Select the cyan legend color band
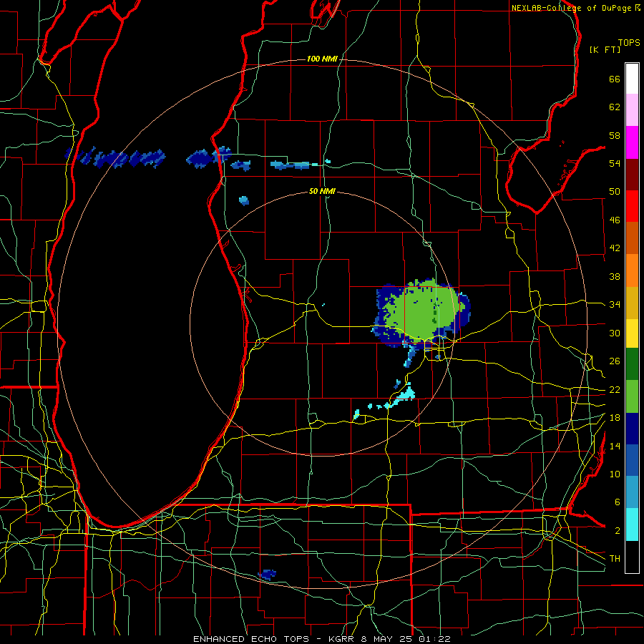This screenshot has height=644, width=644. [x=632, y=525]
